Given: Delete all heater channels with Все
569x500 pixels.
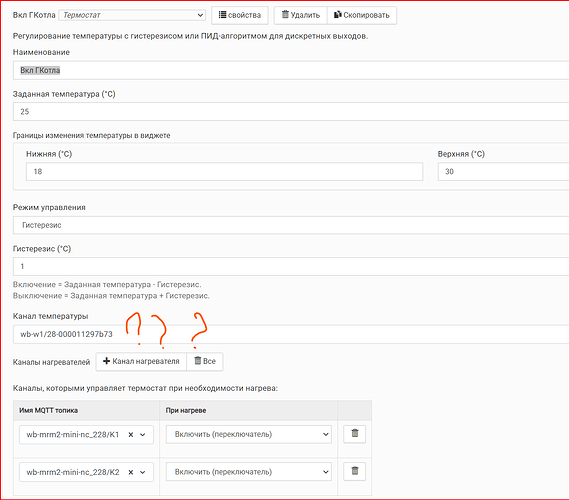Looking at the screenshot, I should point(205,361).
